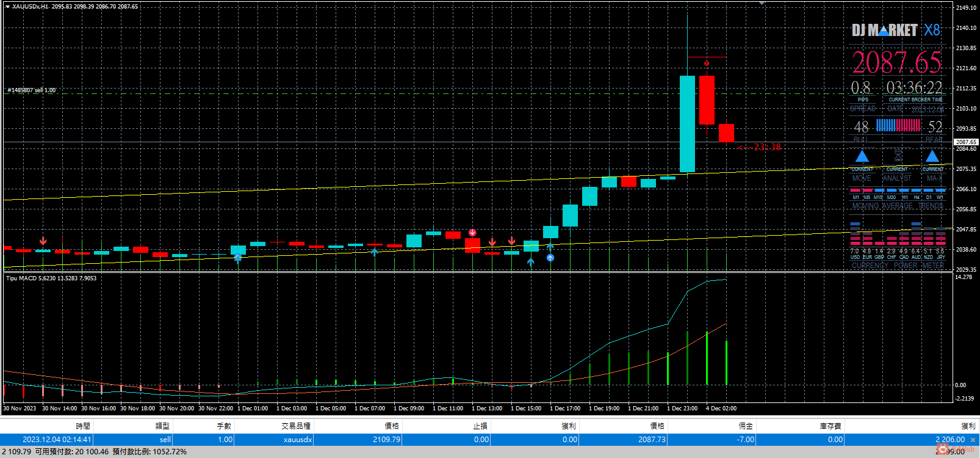Click the red down arrow above 30 Nov 14:00 candle

coord(43,241)
